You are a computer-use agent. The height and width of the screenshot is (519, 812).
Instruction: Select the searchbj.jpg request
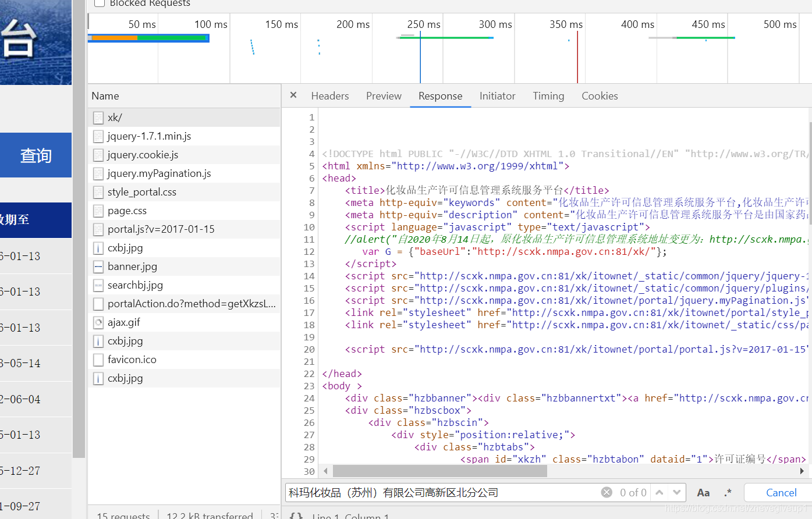pos(184,285)
